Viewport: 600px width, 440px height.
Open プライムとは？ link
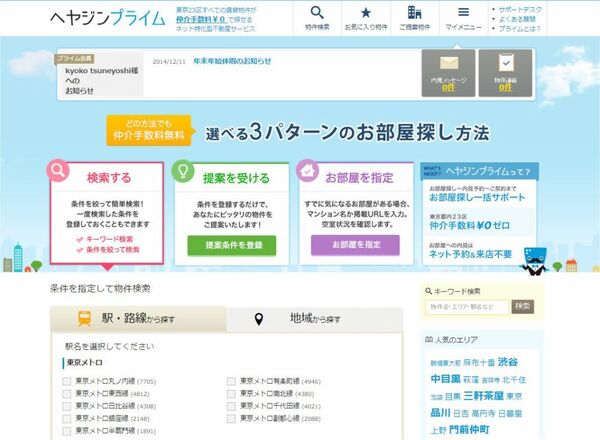[519, 29]
